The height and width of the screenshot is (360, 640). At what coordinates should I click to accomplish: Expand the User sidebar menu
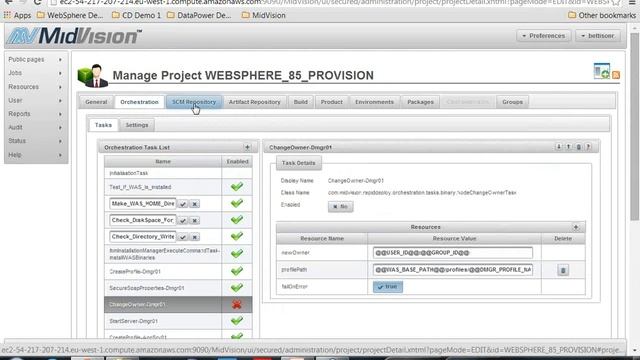click(36, 100)
